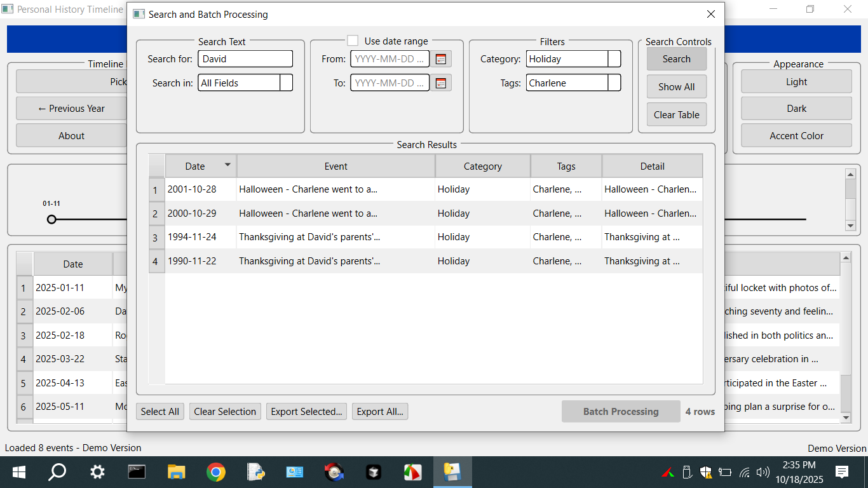Open the To date calendar picker
868x488 pixels.
click(x=441, y=83)
